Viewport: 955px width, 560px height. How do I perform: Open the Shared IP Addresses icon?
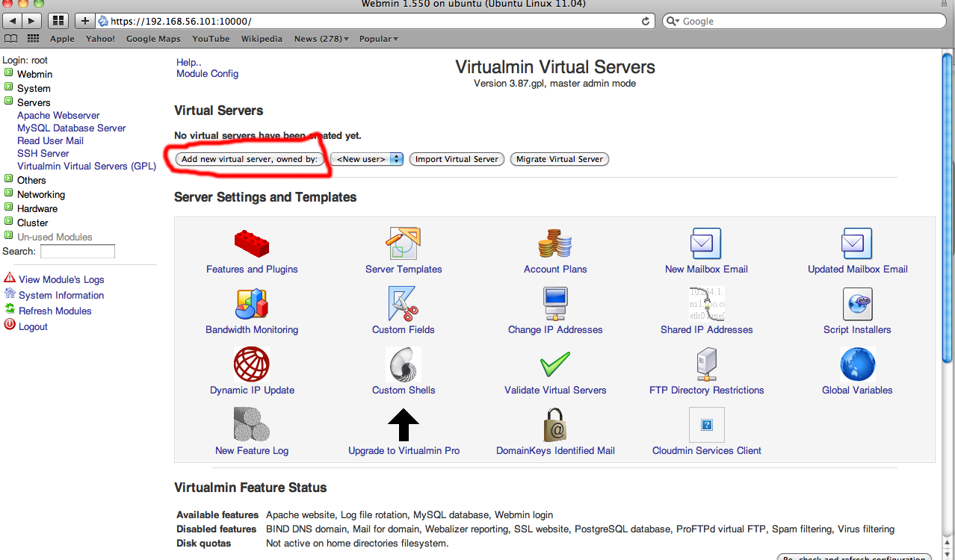(x=706, y=304)
